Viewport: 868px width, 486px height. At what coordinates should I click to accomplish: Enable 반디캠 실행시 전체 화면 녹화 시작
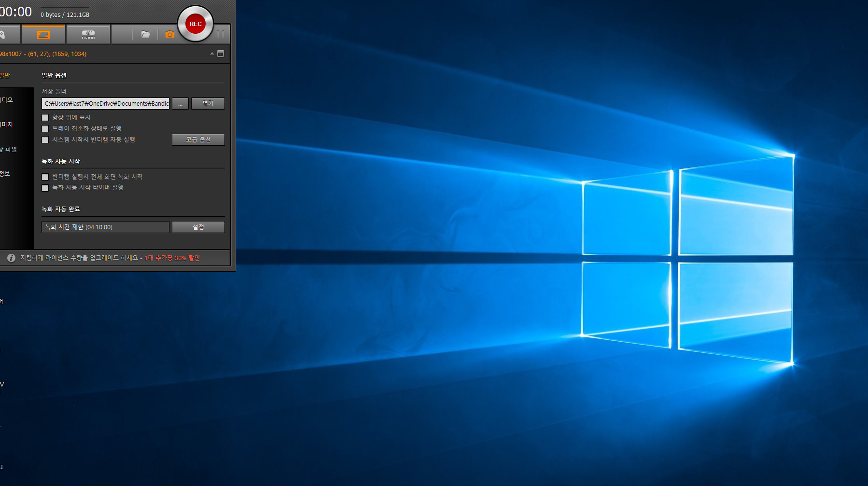coord(45,177)
